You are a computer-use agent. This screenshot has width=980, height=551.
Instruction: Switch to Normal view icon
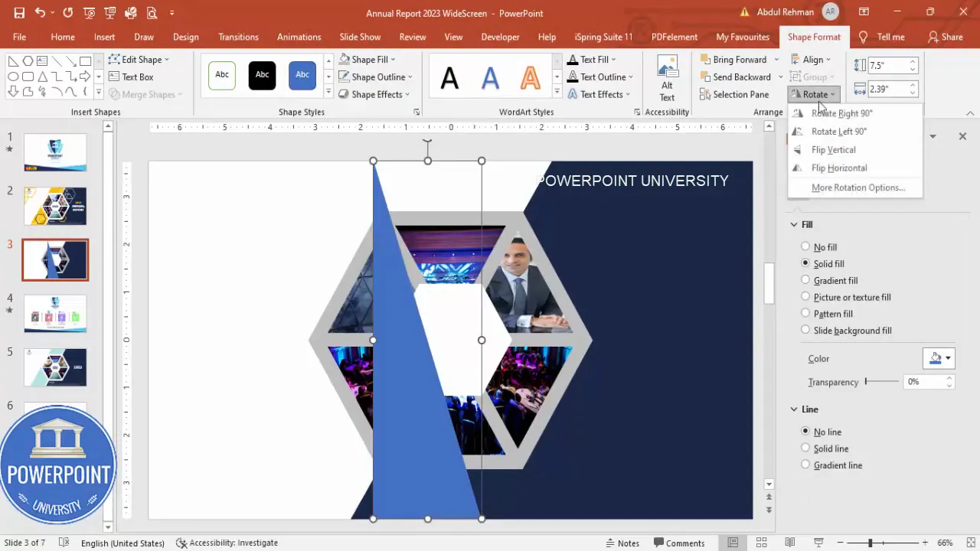[733, 543]
